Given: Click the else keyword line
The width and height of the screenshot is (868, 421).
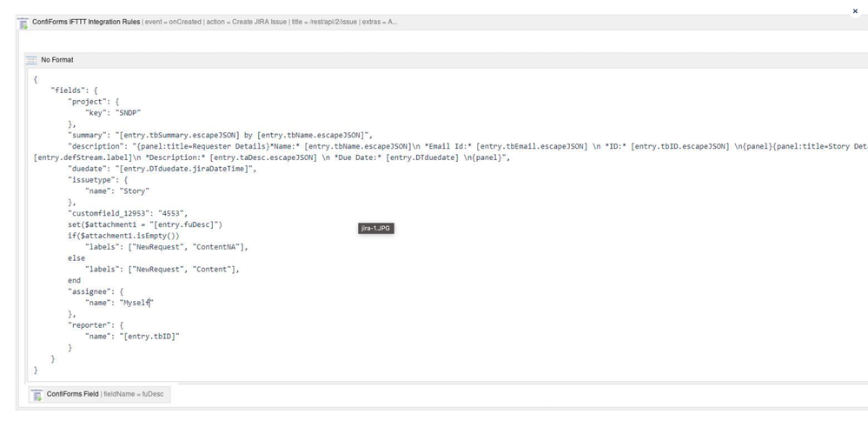Looking at the screenshot, I should (x=76, y=258).
